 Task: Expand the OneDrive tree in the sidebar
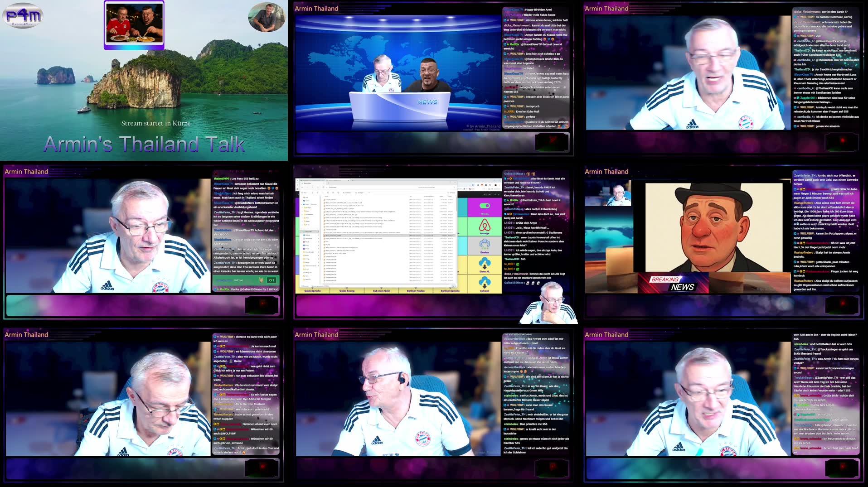click(x=301, y=204)
